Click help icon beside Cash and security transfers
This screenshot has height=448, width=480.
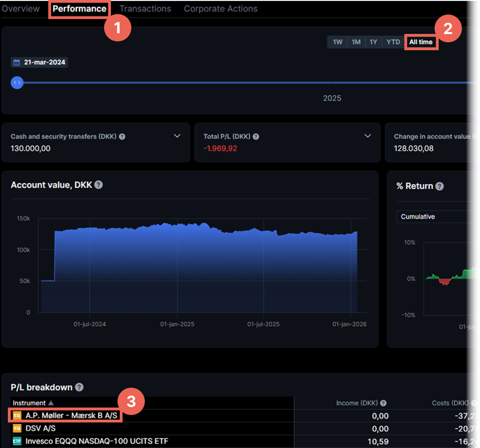click(122, 137)
